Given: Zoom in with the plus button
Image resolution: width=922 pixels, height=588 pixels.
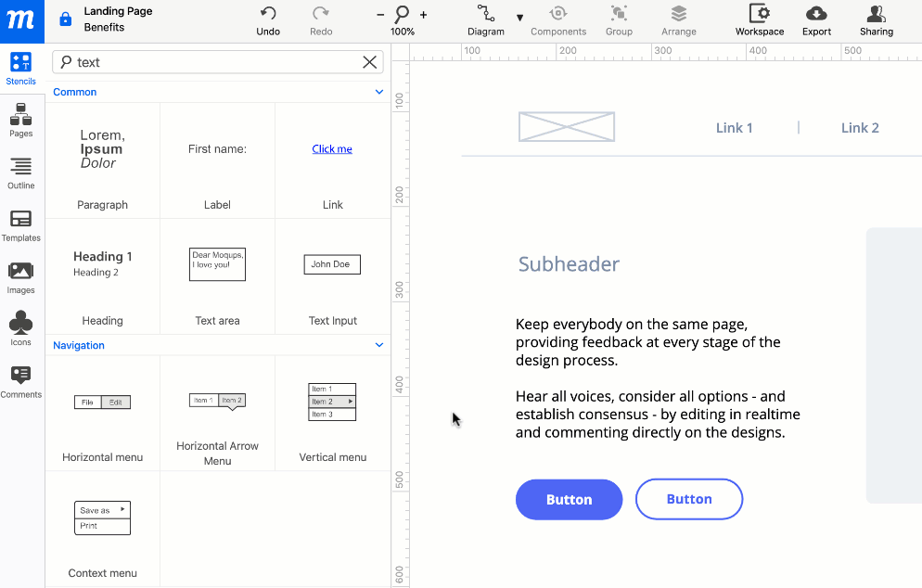Looking at the screenshot, I should [x=424, y=15].
